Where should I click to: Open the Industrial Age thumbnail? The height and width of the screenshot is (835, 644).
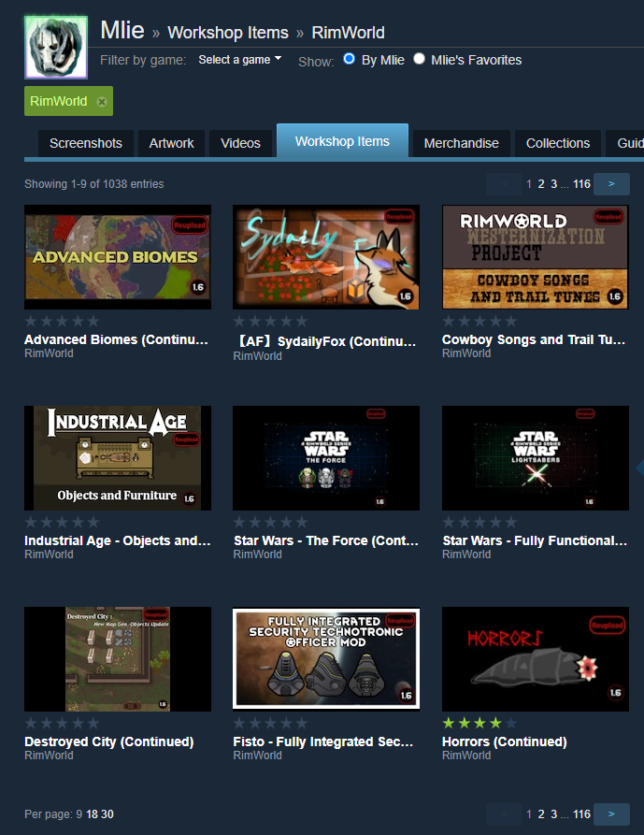click(118, 458)
